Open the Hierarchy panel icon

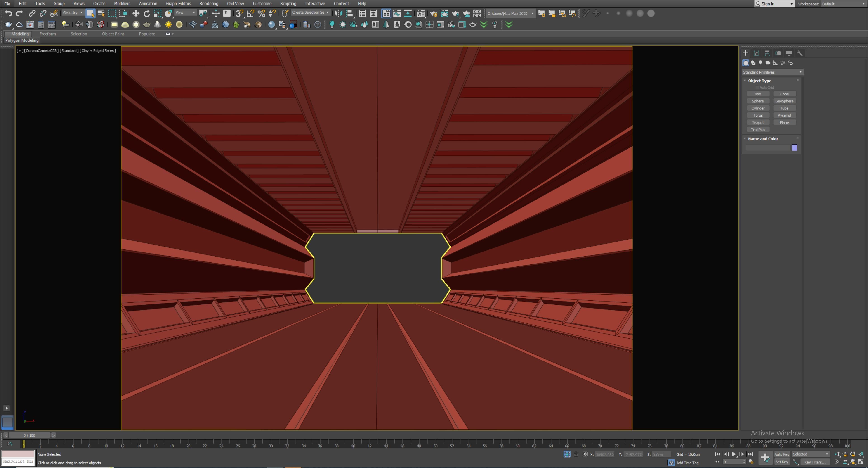pos(767,53)
